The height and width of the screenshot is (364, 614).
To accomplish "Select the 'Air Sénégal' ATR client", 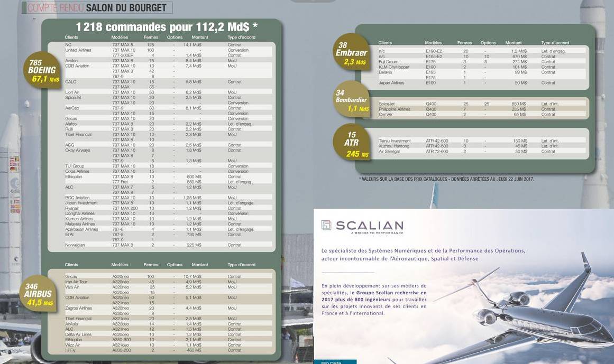I will 389,151.
